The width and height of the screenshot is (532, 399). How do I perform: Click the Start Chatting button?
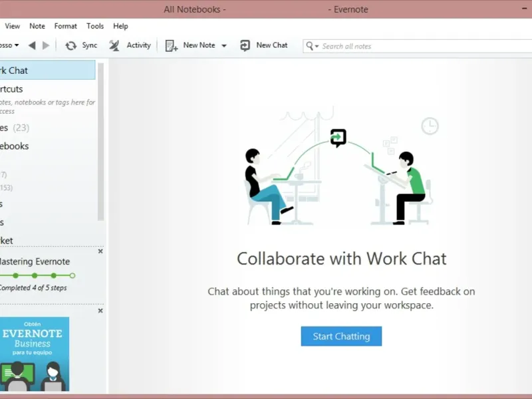click(x=341, y=336)
